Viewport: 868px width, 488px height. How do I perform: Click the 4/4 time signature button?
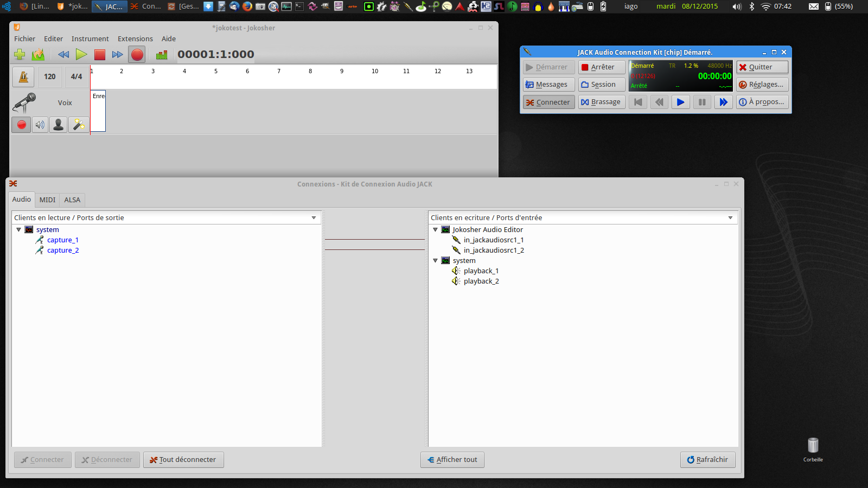(x=76, y=76)
